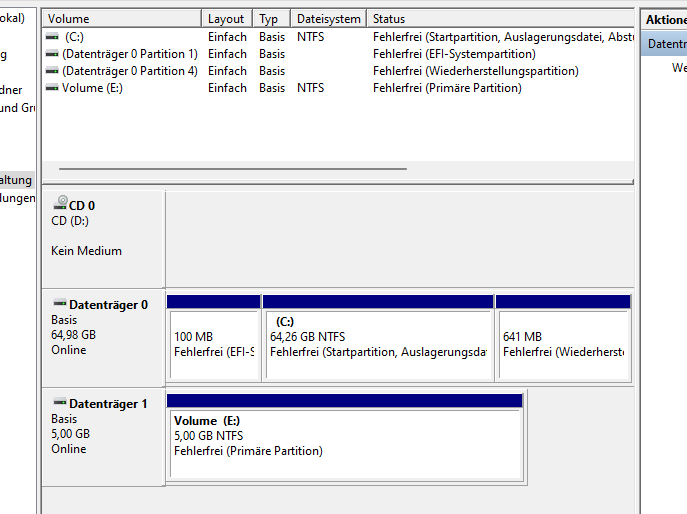Select the 641 MB recovery partition block
Screen dimensions: 687x514
(562, 343)
